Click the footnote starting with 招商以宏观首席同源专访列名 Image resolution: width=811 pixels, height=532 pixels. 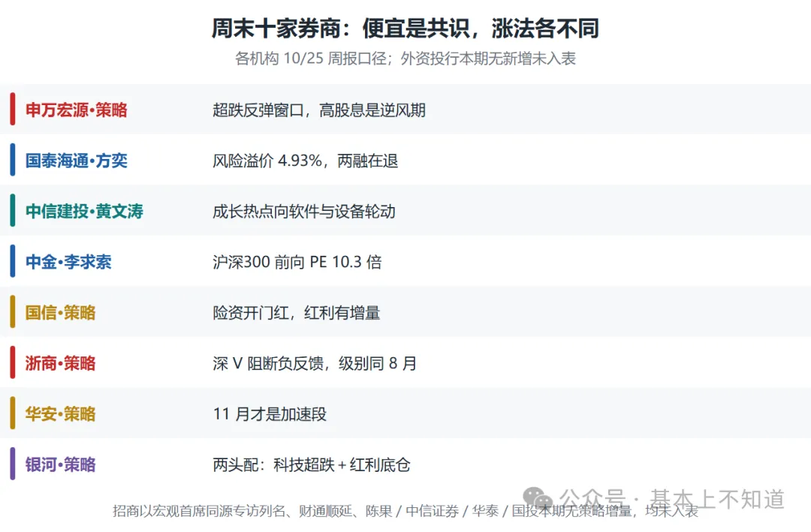coord(405,511)
